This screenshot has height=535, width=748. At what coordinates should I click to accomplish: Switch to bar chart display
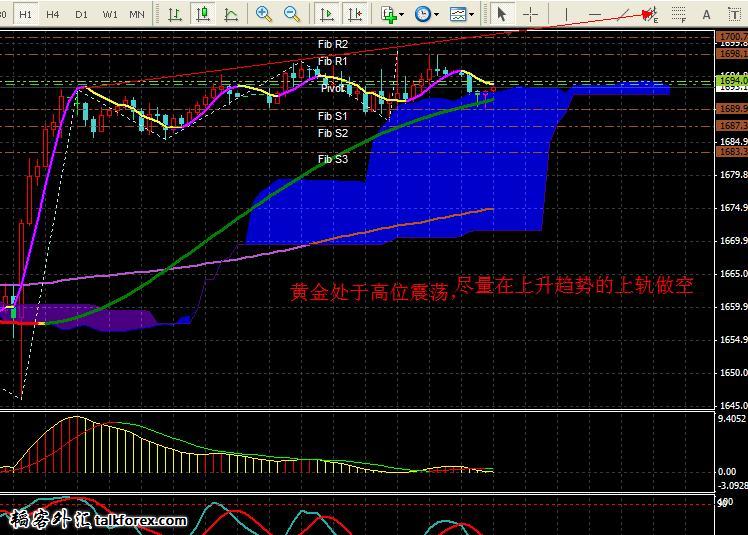(x=175, y=14)
